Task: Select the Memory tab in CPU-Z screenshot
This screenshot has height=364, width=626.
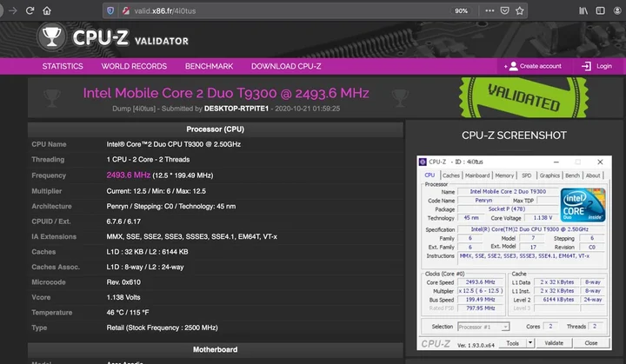Action: pos(504,175)
